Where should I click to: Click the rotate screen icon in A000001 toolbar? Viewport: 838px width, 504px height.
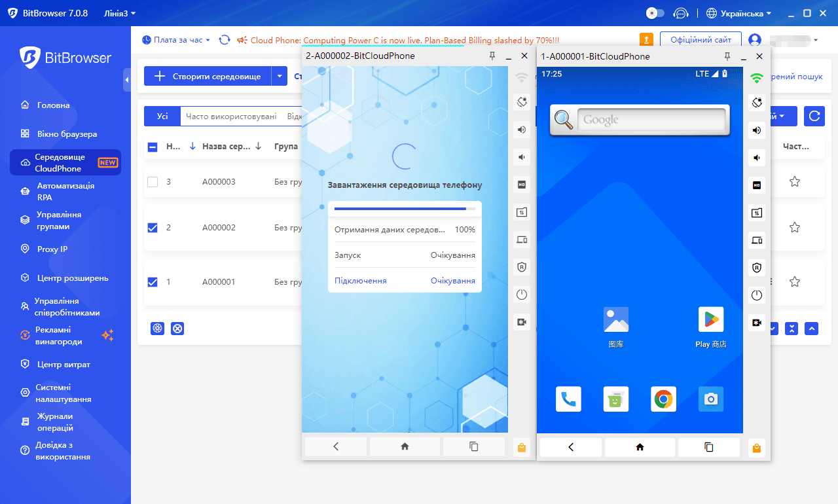pos(757,103)
